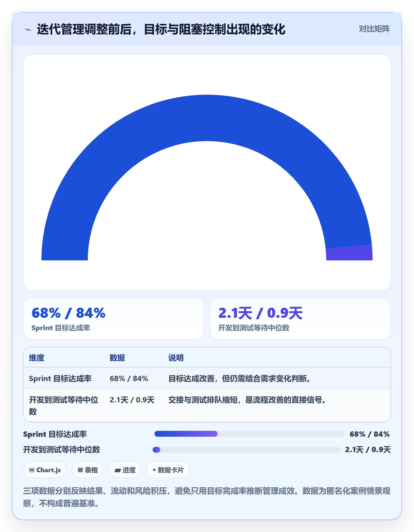Click the large 68% / 84% stat card value

(68, 313)
